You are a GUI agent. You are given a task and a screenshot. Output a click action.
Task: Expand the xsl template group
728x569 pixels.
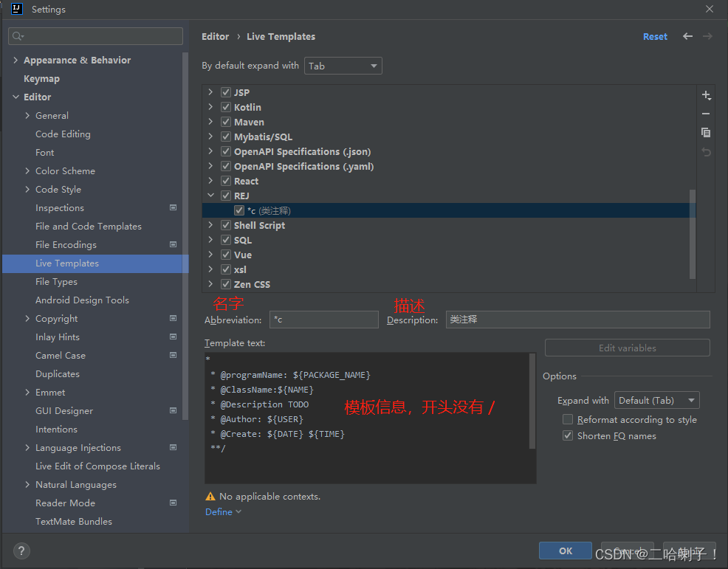coord(210,269)
